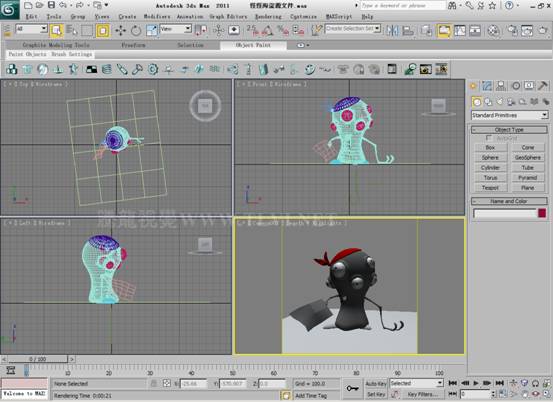Open the Utilities hammer panel icon
This screenshot has width=553, height=402.
tap(543, 85)
